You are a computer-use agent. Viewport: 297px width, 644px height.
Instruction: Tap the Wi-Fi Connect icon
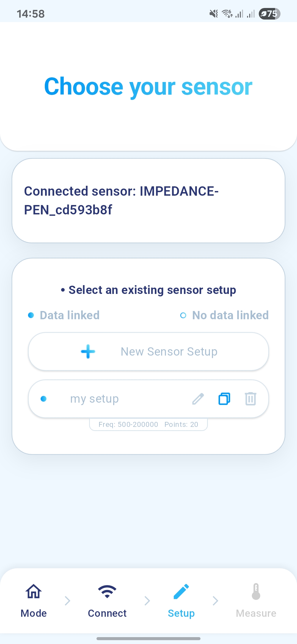[x=107, y=591]
